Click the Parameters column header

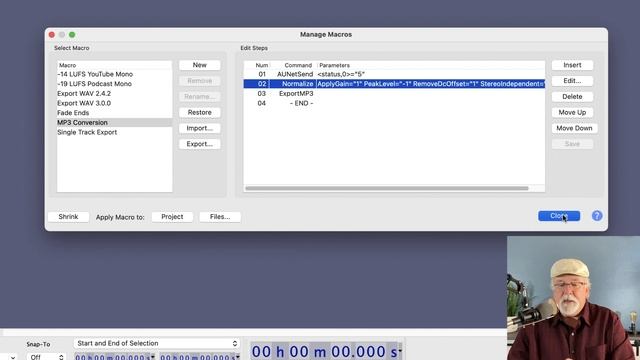pos(431,65)
